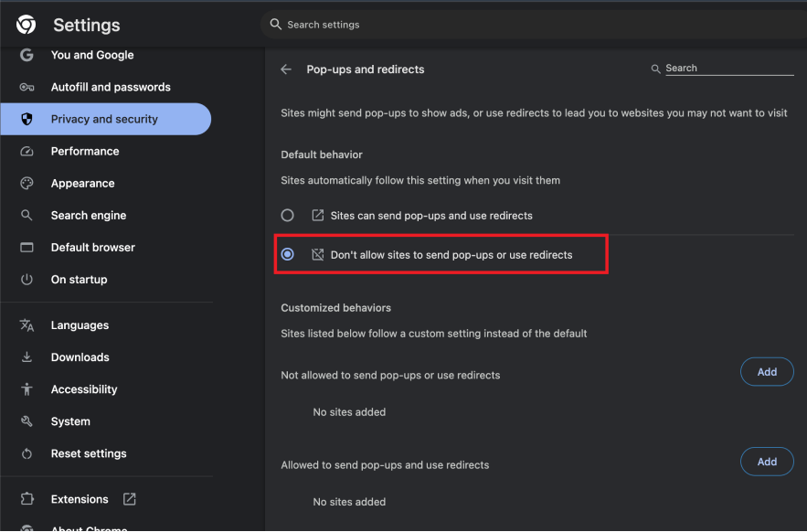Click the Autofill and passwords key icon
Viewport: 807px width, 532px height.
[27, 87]
